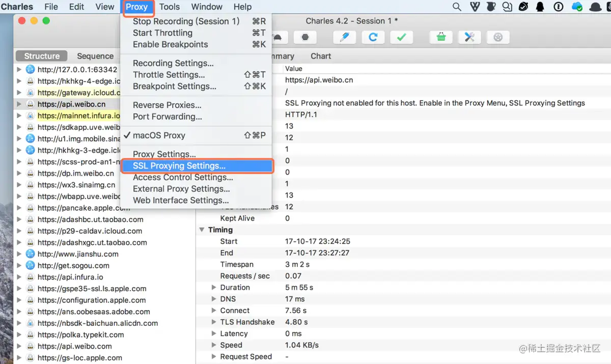Select Breakpoint Settings... menu entry

tap(196, 87)
